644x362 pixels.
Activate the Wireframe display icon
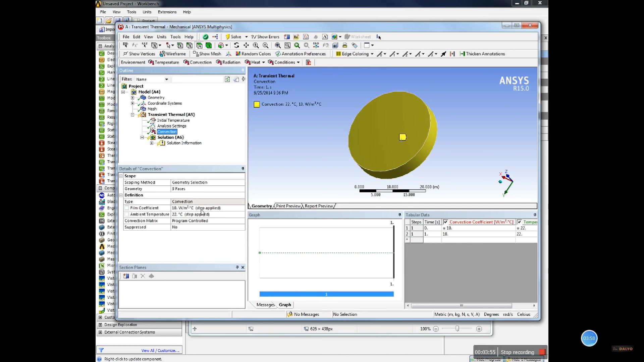click(173, 54)
